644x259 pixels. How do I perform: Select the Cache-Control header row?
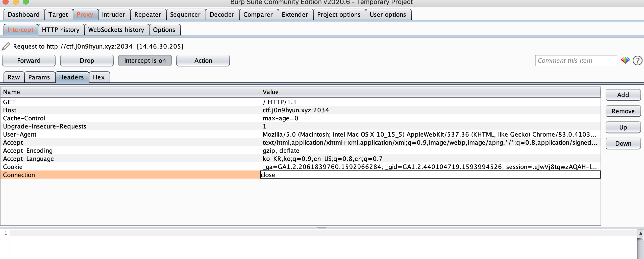[x=300, y=118]
